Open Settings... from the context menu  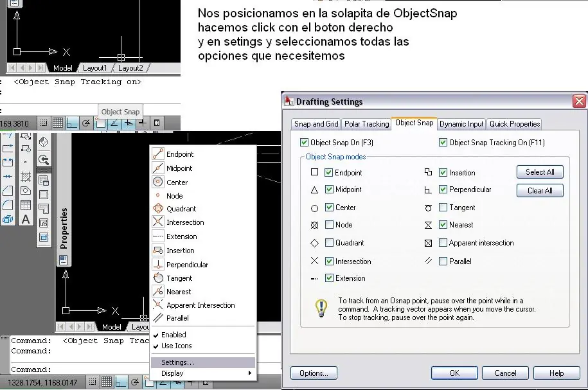203,362
